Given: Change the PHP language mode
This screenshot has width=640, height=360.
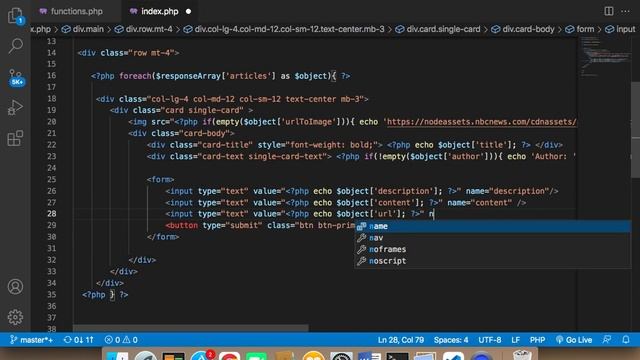Looking at the screenshot, I should click(537, 340).
